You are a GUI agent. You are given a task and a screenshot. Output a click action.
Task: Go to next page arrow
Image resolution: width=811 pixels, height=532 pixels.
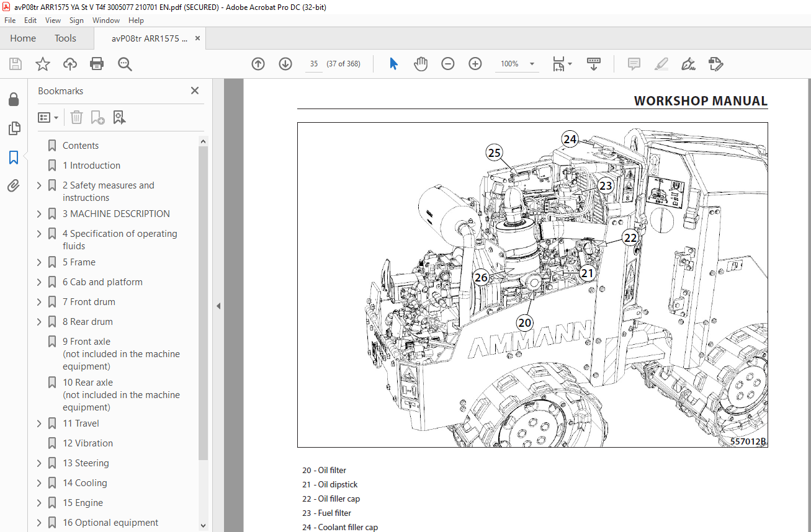point(285,64)
